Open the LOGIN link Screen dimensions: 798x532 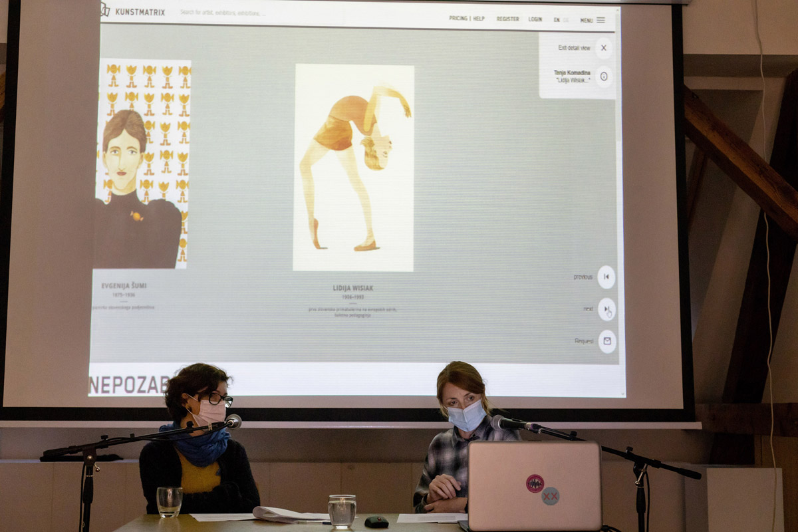(x=535, y=19)
